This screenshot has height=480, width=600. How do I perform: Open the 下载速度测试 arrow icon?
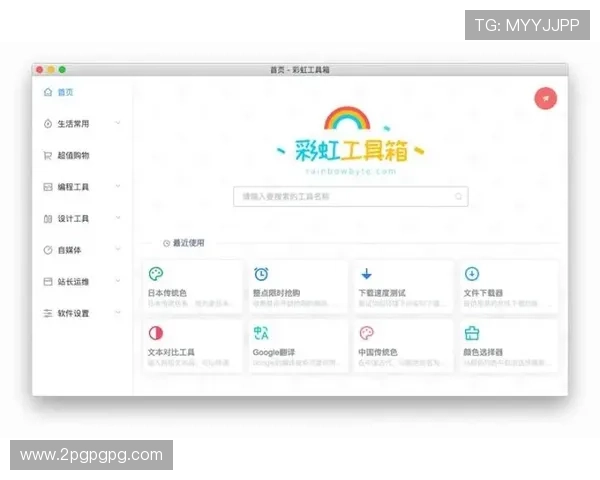coord(367,274)
